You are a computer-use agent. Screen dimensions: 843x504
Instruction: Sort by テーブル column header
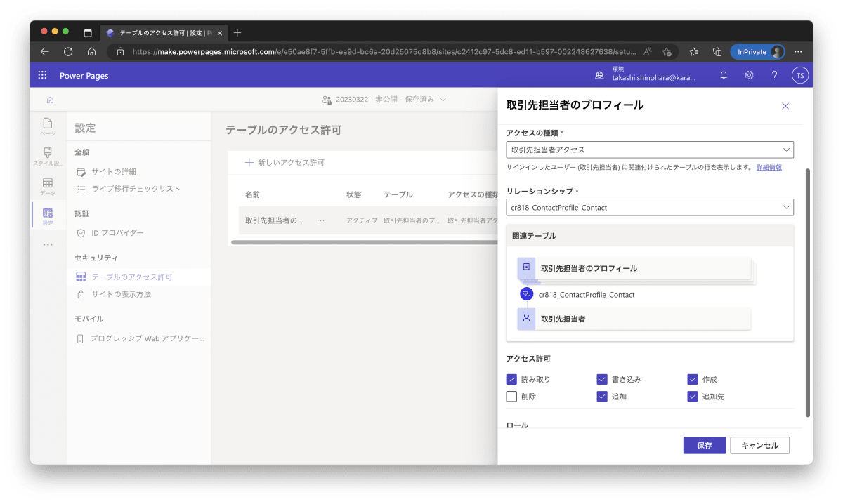[398, 194]
